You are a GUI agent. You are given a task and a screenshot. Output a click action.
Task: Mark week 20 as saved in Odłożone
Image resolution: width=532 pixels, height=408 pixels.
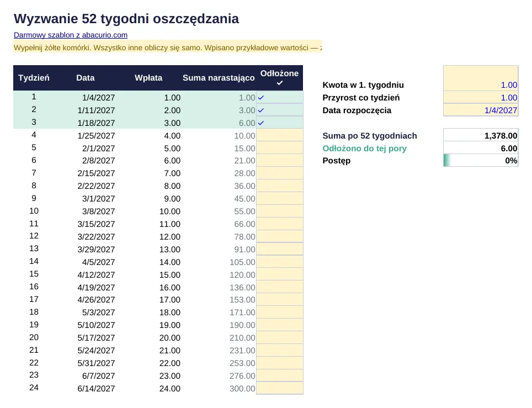280,338
